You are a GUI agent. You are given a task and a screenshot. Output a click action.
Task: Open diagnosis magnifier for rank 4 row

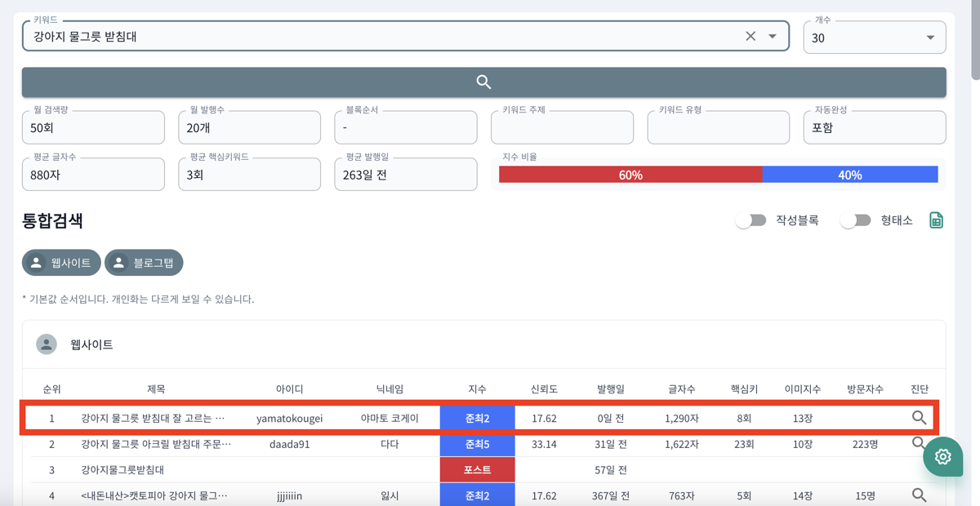919,495
